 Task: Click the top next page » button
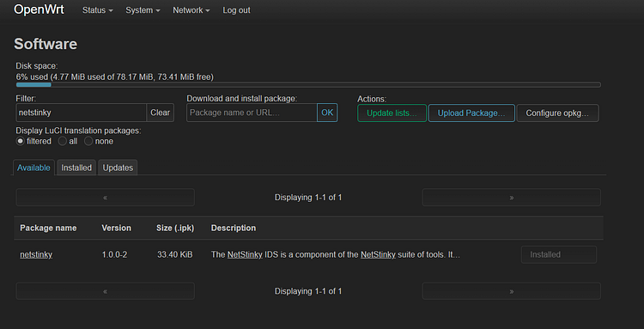coord(512,198)
